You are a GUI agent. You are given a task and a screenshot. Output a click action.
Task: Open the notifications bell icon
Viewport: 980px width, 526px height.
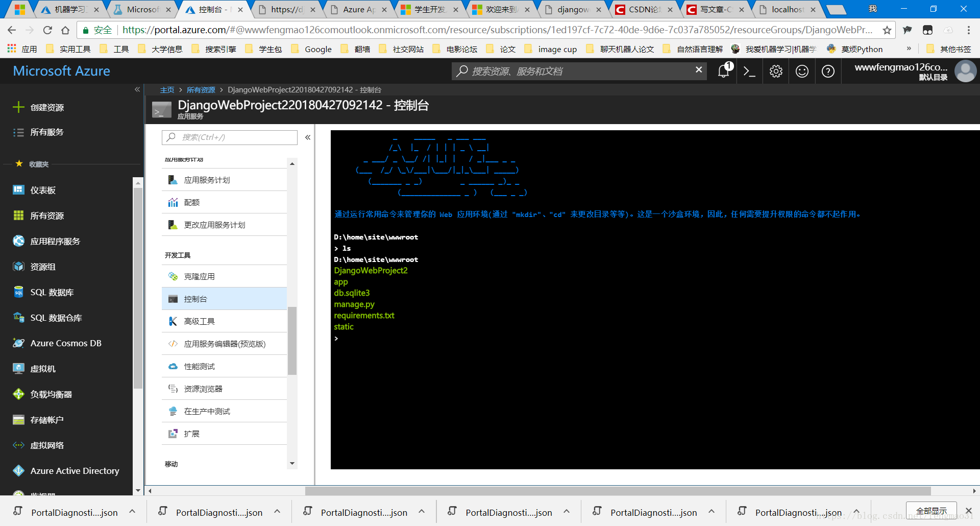click(724, 71)
